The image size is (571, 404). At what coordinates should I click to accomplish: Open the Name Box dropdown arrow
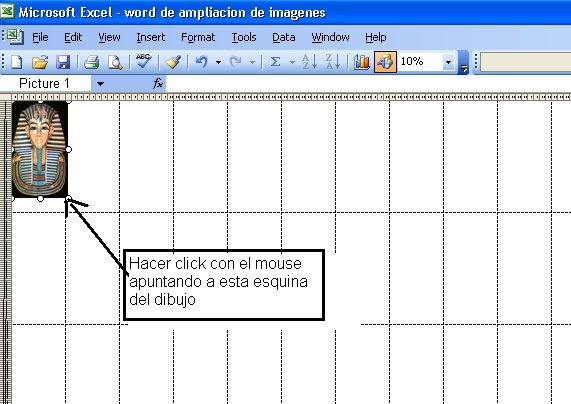pyautogui.click(x=100, y=84)
